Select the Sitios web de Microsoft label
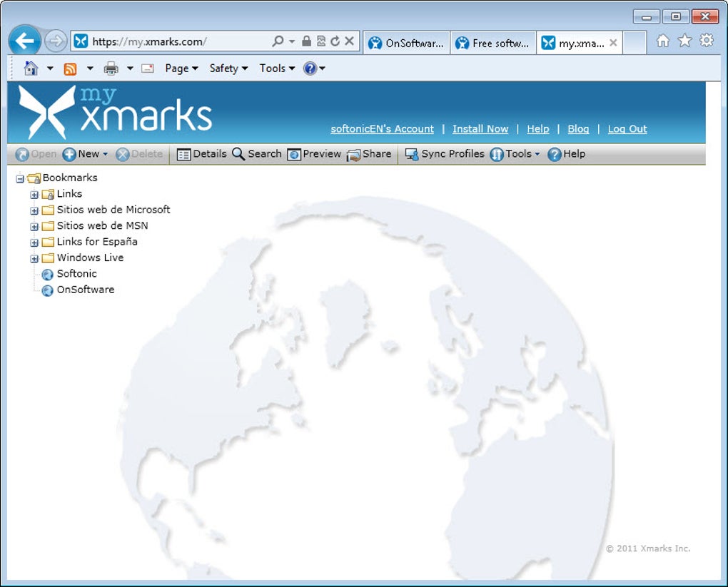728x587 pixels. pos(113,210)
